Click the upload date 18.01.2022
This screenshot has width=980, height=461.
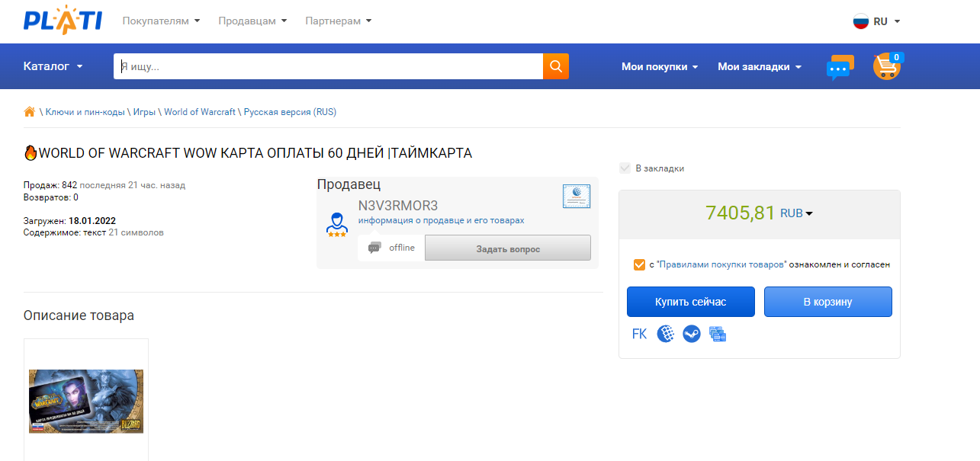92,221
